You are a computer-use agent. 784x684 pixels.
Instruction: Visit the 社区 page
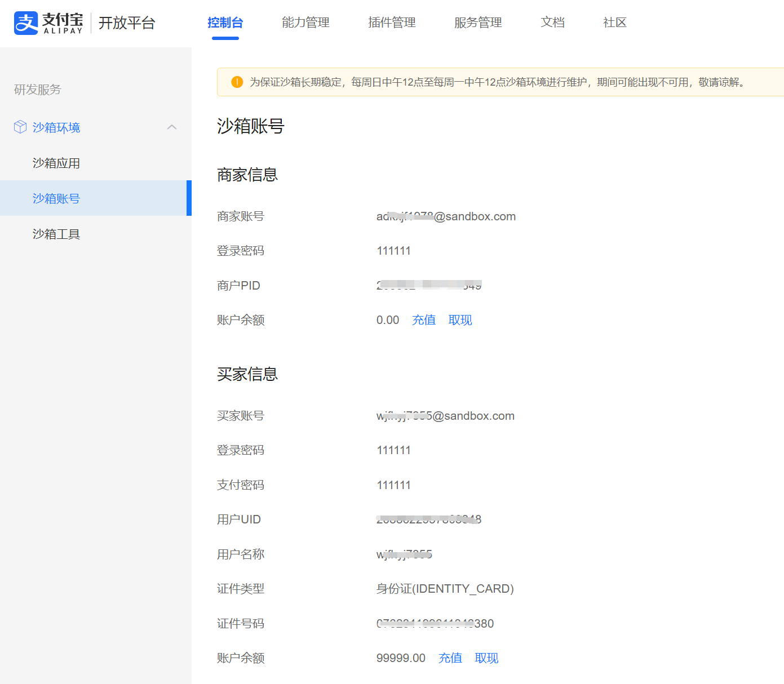[614, 23]
